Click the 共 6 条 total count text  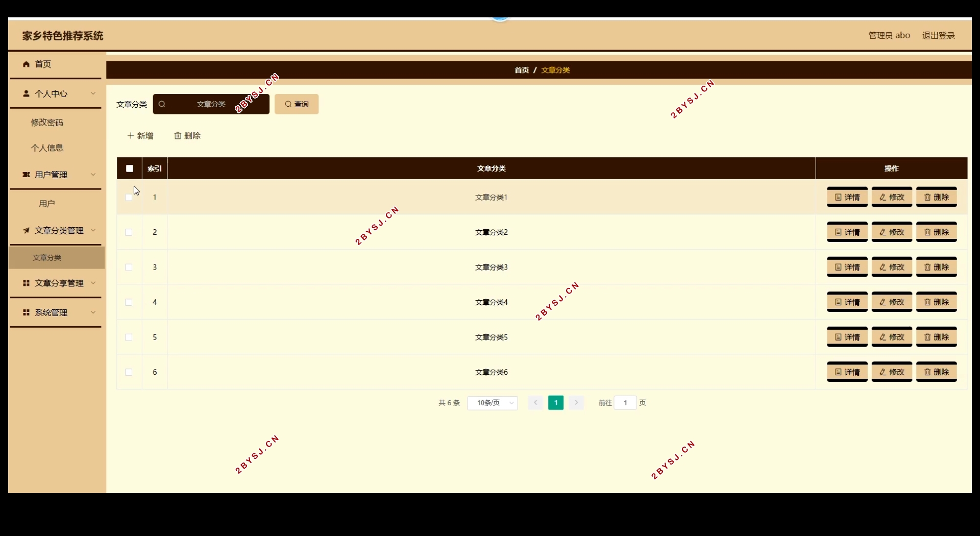449,403
